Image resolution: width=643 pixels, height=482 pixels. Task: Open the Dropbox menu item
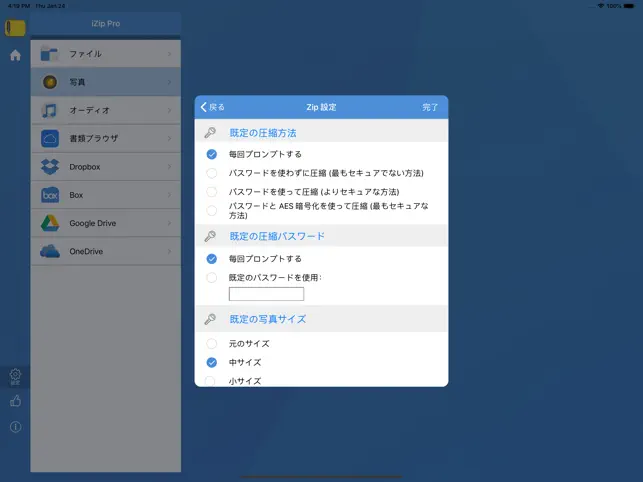(x=106, y=167)
